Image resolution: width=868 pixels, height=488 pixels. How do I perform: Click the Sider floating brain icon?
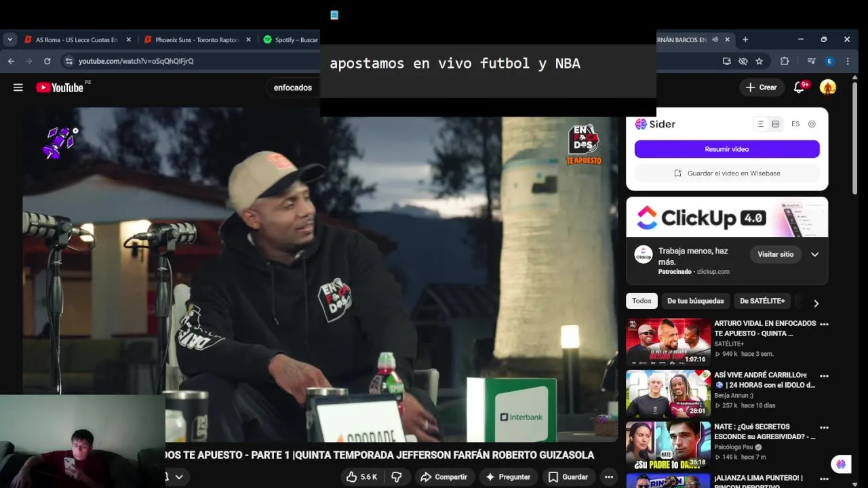coord(842,464)
